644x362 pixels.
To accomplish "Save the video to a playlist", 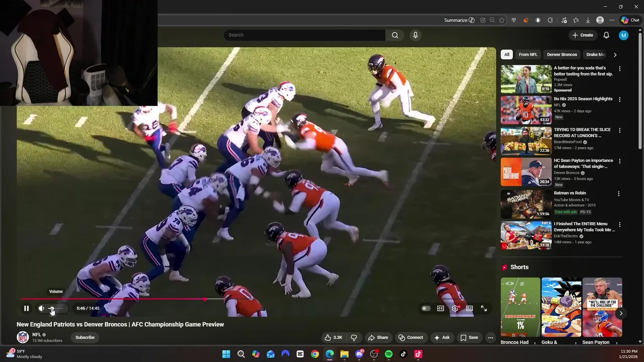I will 469,337.
